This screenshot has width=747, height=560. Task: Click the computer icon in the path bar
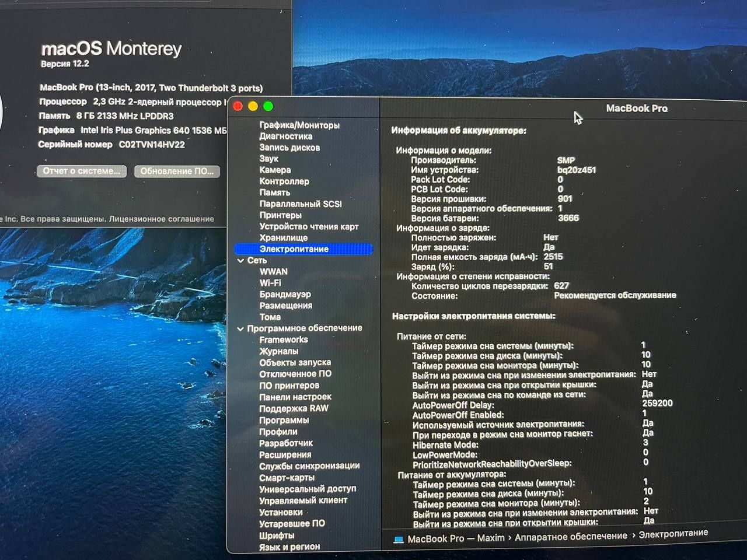tap(399, 540)
